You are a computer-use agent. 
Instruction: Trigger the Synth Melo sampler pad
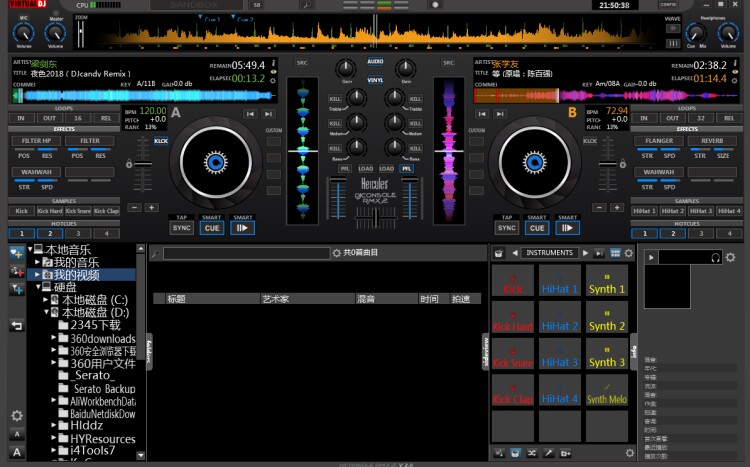click(607, 390)
